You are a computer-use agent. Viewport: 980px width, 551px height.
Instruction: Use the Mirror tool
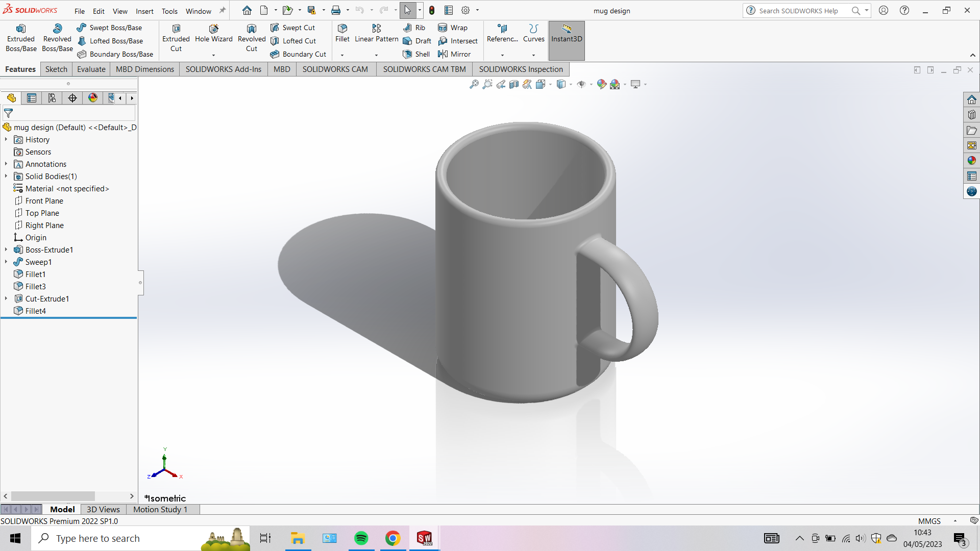(454, 54)
